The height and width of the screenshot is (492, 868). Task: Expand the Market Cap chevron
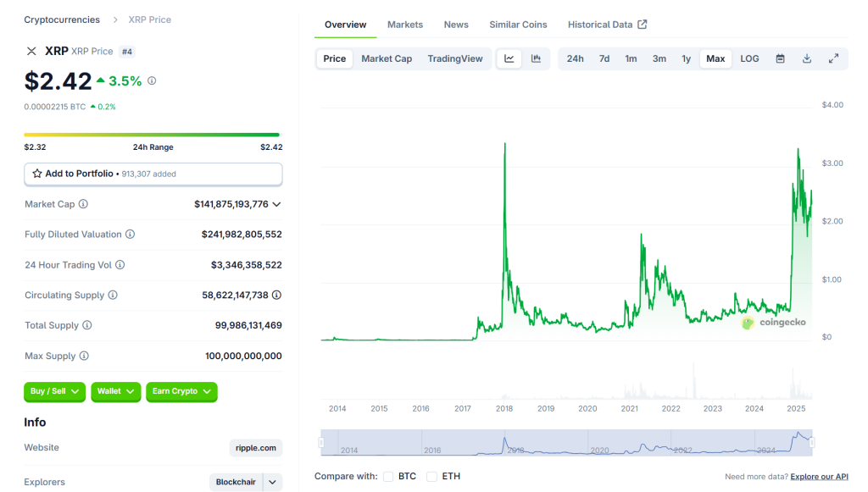(276, 204)
